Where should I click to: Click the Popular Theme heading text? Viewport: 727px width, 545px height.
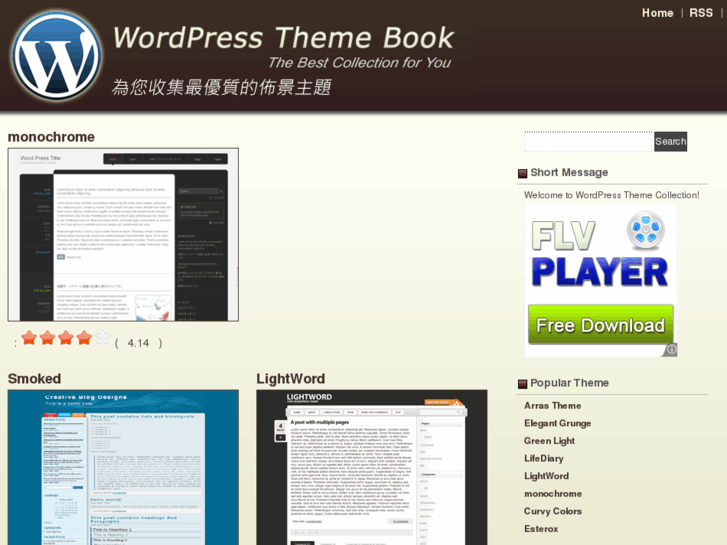tap(569, 383)
